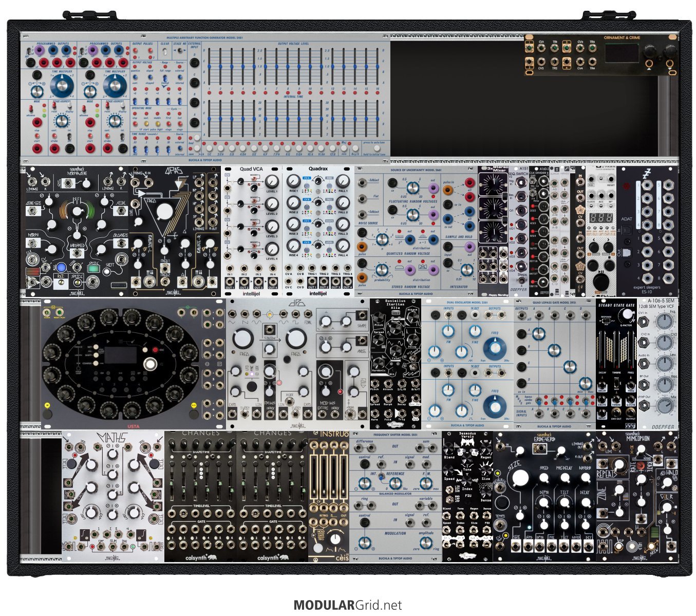Viewport: 696px width, 616px height.
Task: Click the Res. knob on A-106-5 SEM filter
Action: pyautogui.click(x=664, y=384)
